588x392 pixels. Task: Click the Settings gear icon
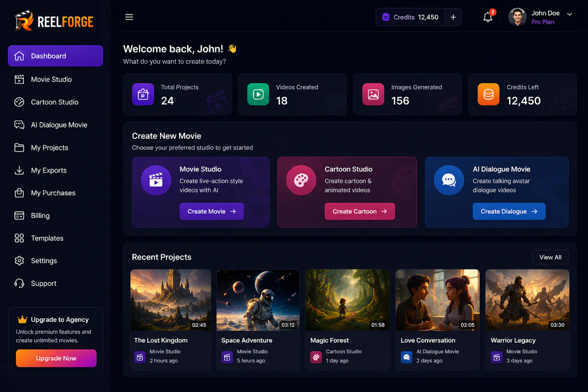pos(19,261)
